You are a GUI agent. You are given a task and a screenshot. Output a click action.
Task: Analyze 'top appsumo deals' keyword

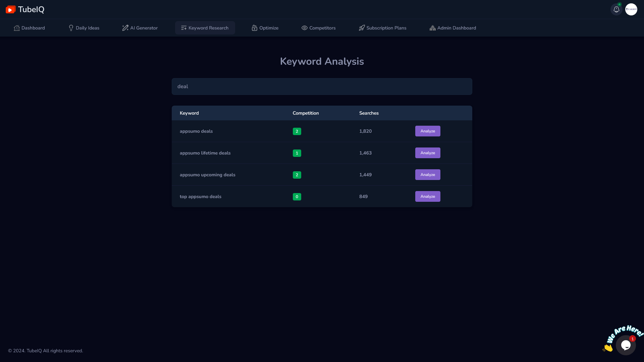(427, 196)
